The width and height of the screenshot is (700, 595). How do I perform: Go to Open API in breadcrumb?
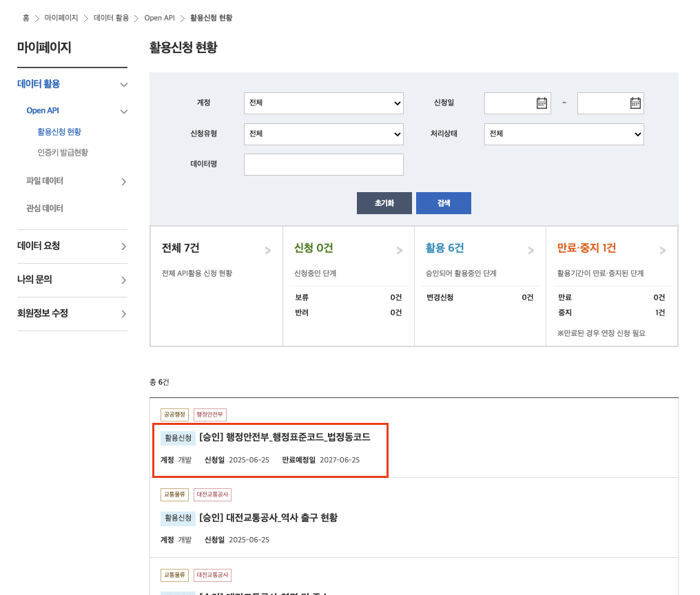click(x=159, y=18)
